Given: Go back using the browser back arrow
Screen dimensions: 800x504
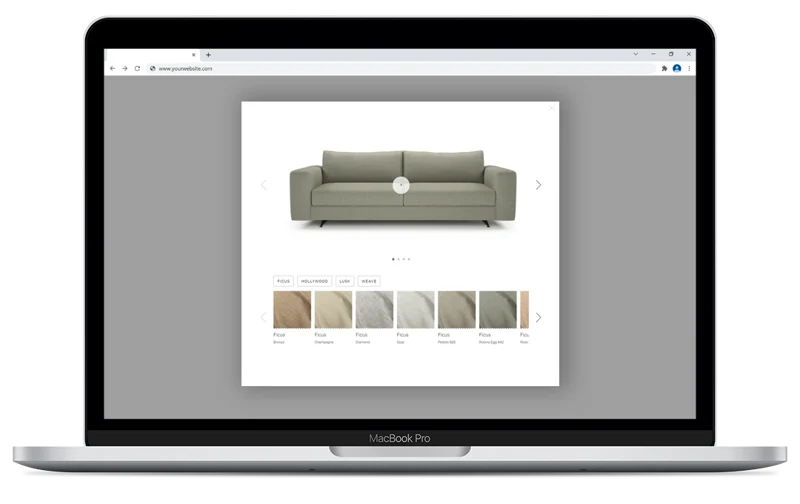Looking at the screenshot, I should pyautogui.click(x=112, y=68).
